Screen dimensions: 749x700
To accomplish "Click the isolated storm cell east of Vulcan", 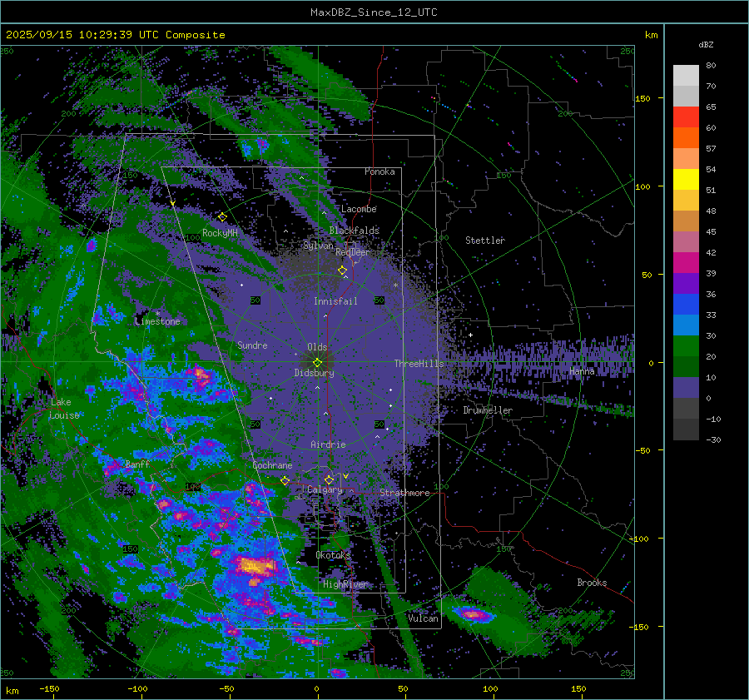I will coord(472,614).
